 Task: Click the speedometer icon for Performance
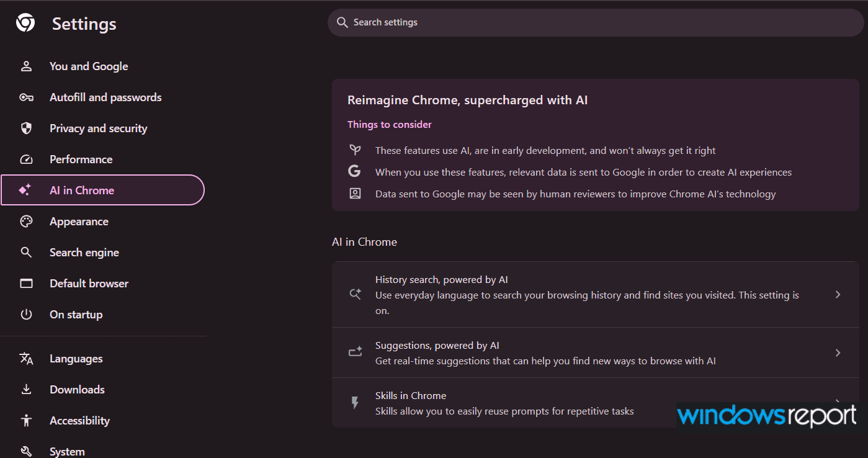pos(26,159)
